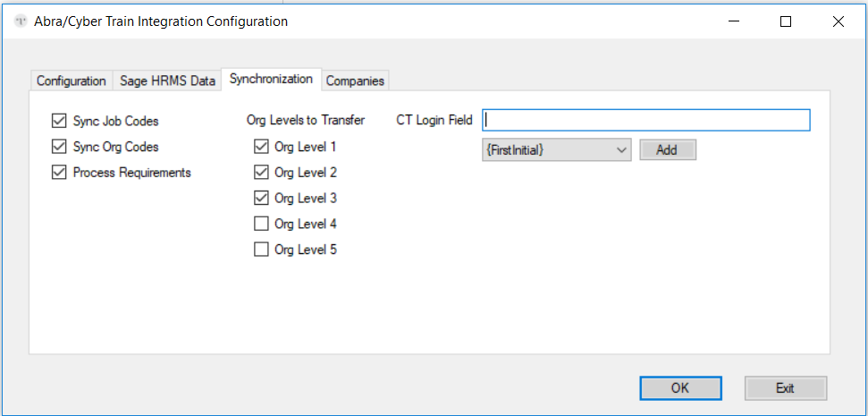The image size is (868, 416).
Task: Click the application icon in title bar
Action: [x=21, y=21]
